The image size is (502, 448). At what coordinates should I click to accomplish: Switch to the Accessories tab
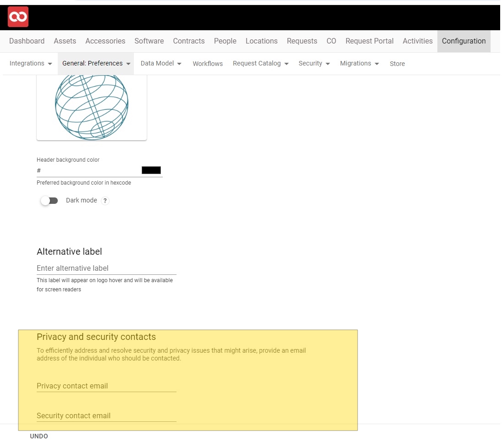pyautogui.click(x=105, y=41)
